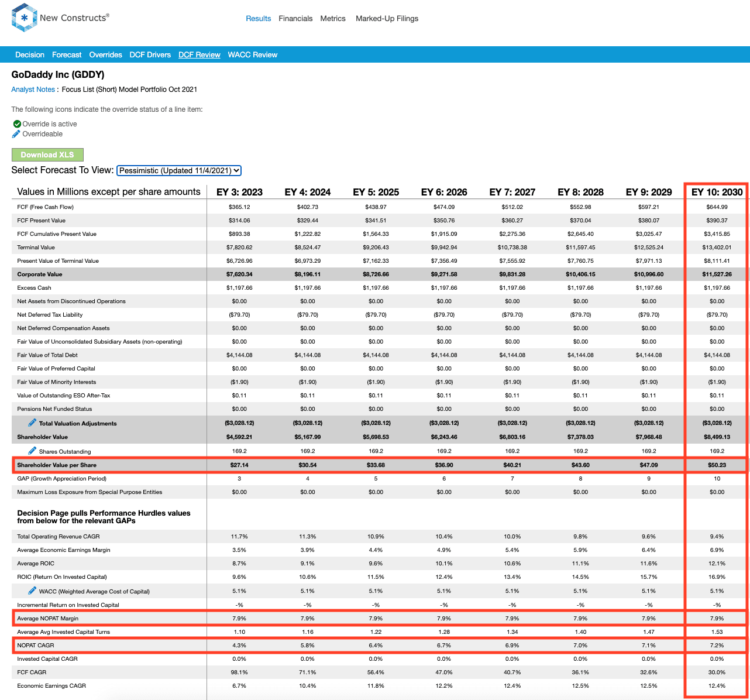The height and width of the screenshot is (700, 750).
Task: Click the EY 9: 2029 column header
Action: (649, 192)
